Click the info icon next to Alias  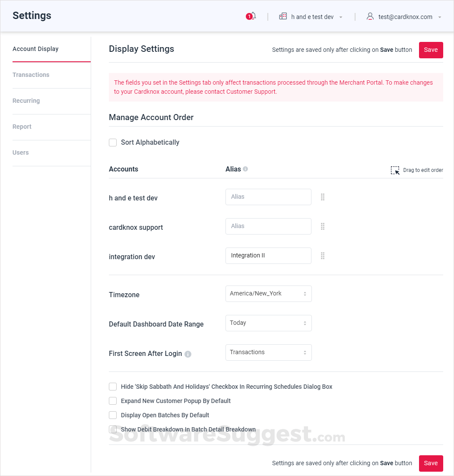[x=245, y=169]
